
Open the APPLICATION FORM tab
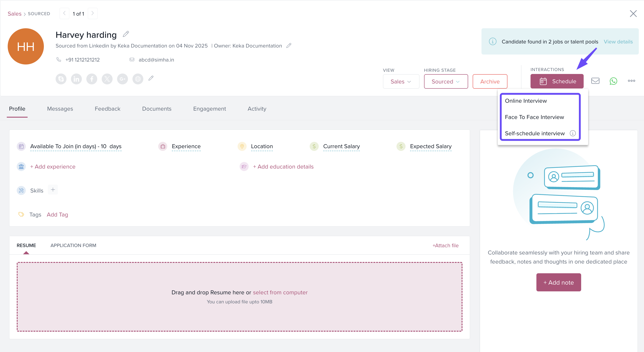pyautogui.click(x=73, y=245)
